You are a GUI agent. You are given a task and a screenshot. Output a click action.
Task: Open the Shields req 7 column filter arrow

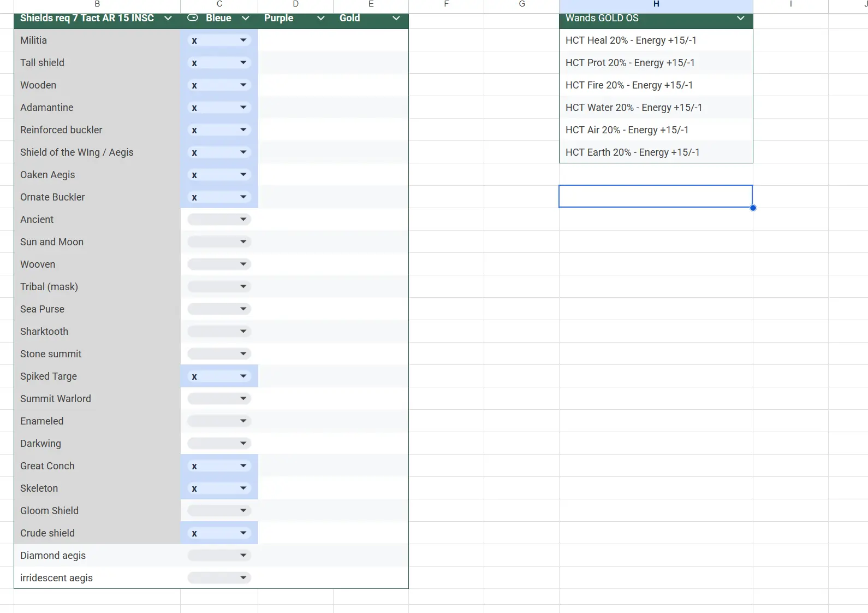click(168, 18)
